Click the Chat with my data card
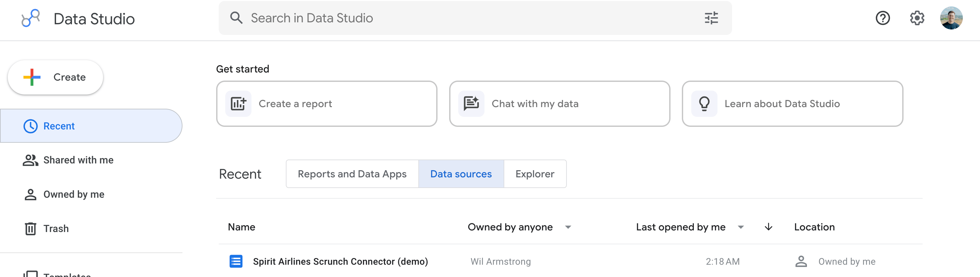The height and width of the screenshot is (277, 980). (560, 104)
